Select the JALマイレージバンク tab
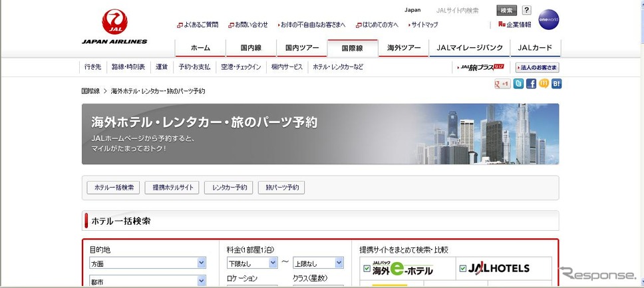Viewport: 644px width, 288px height. [470, 48]
